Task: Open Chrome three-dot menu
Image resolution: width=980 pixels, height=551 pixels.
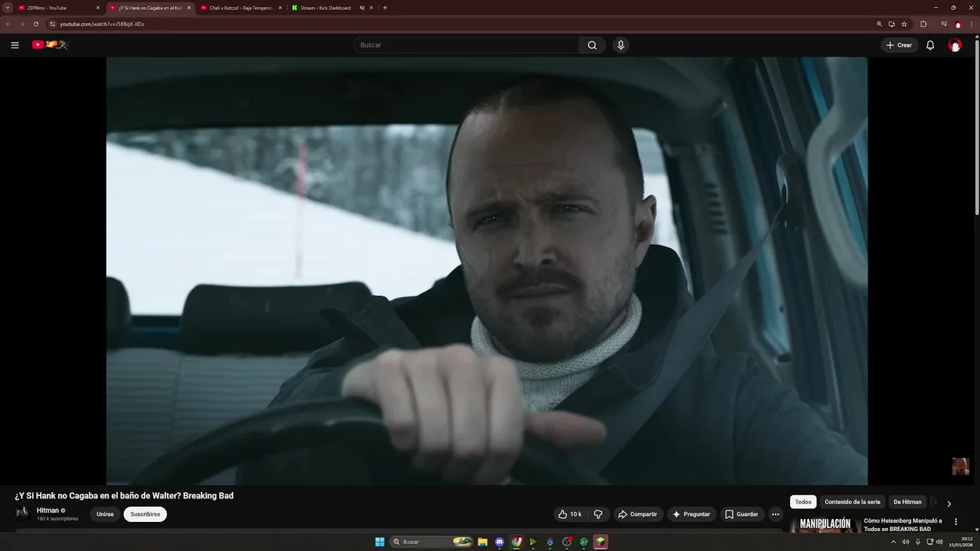Action: point(972,24)
